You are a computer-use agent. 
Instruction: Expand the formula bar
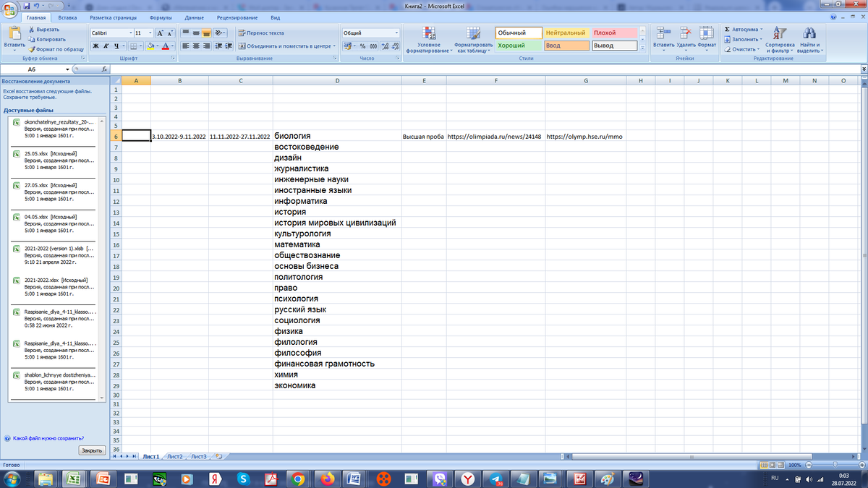click(x=864, y=69)
